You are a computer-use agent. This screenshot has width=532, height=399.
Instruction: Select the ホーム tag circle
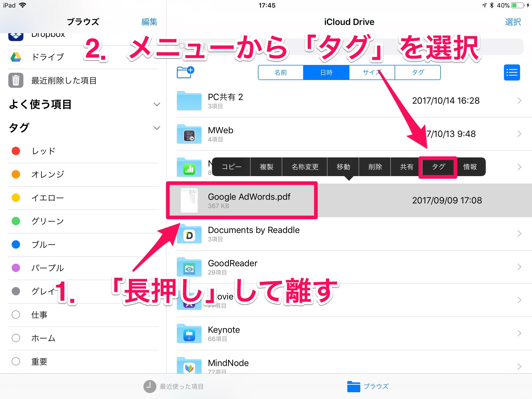(16, 338)
